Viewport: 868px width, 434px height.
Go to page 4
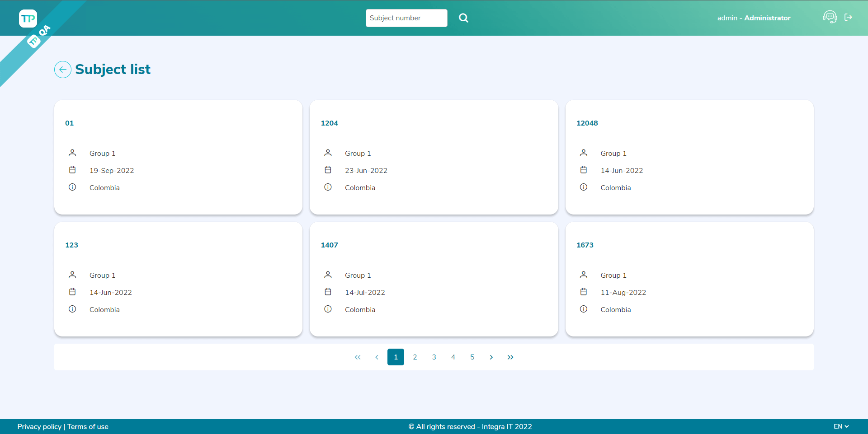453,357
